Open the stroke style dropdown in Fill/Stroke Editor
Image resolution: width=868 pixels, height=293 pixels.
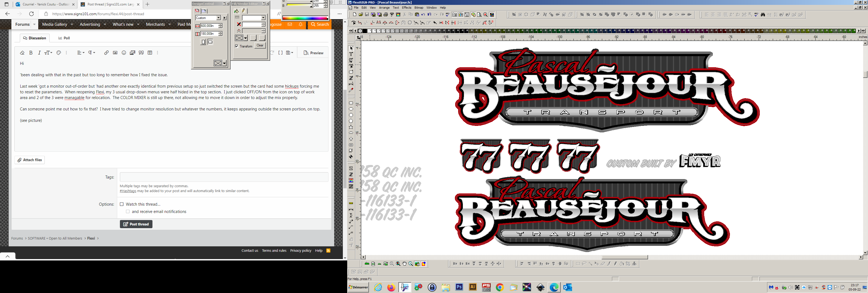pos(263,18)
